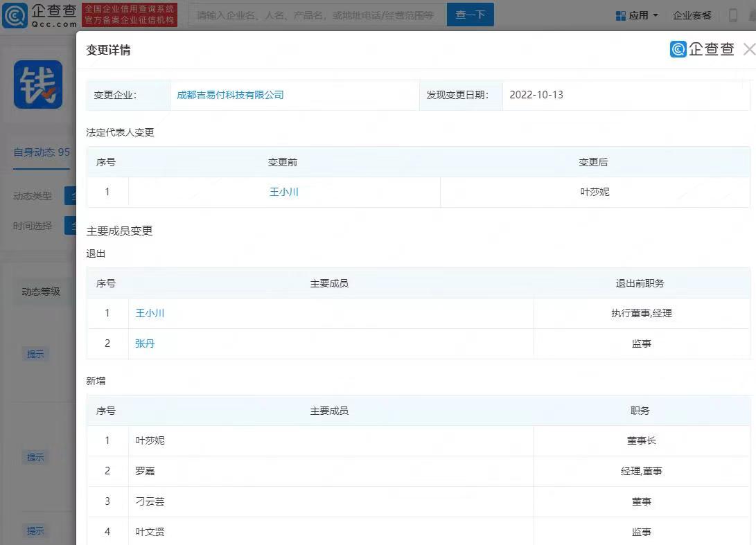Select the date 2022-10-13

536,95
